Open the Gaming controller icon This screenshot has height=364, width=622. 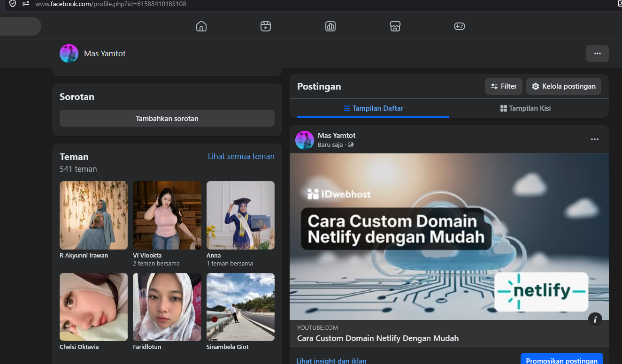click(460, 26)
